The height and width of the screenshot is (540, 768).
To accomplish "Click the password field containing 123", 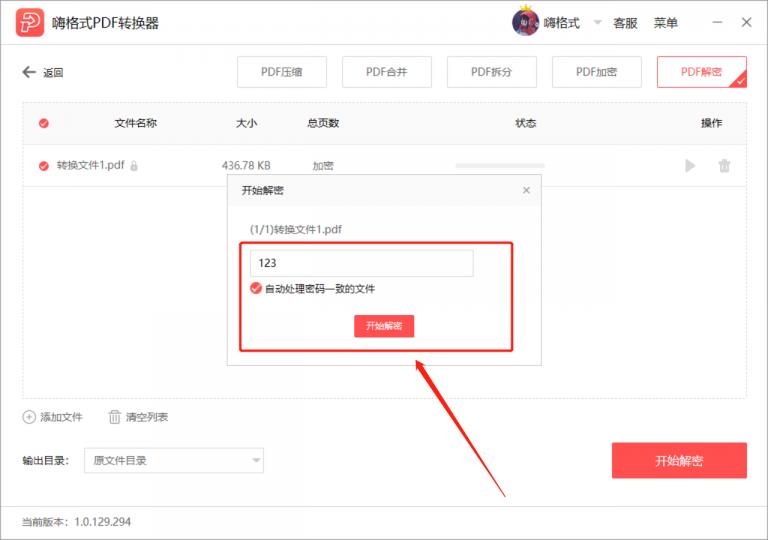I will (x=361, y=263).
